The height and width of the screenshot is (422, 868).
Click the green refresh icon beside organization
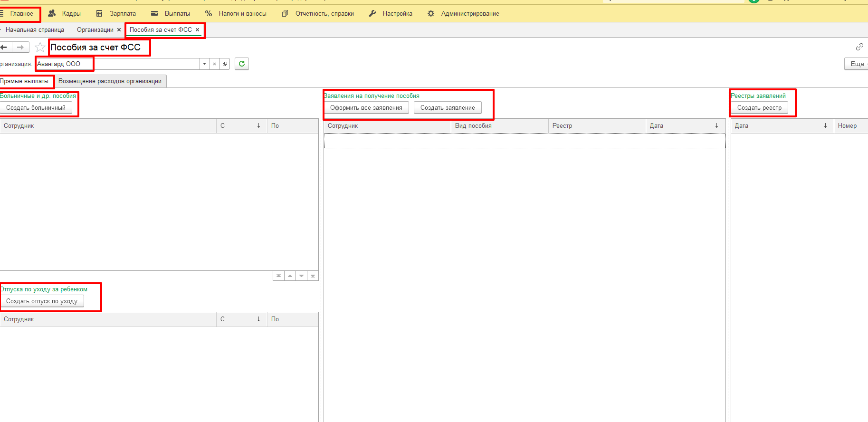(x=242, y=64)
